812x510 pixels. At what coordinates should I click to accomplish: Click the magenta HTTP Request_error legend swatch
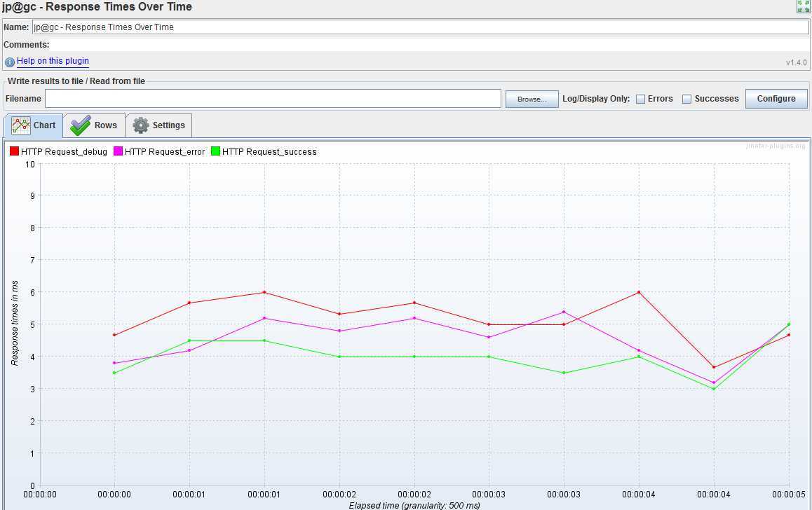coord(118,151)
